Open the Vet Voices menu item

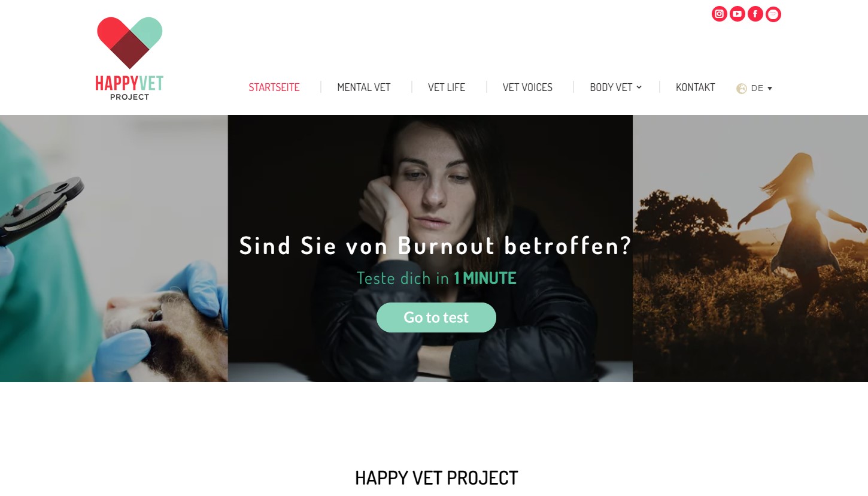(527, 87)
